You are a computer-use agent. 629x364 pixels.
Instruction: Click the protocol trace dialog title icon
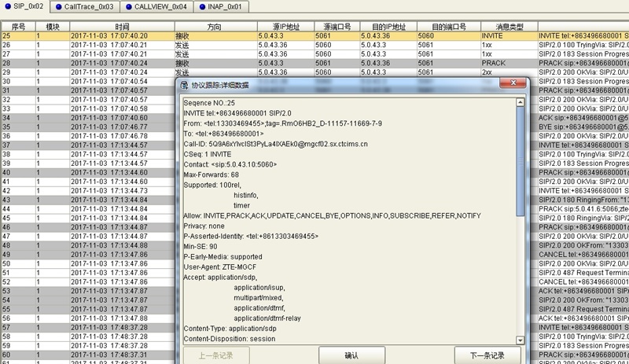point(184,85)
